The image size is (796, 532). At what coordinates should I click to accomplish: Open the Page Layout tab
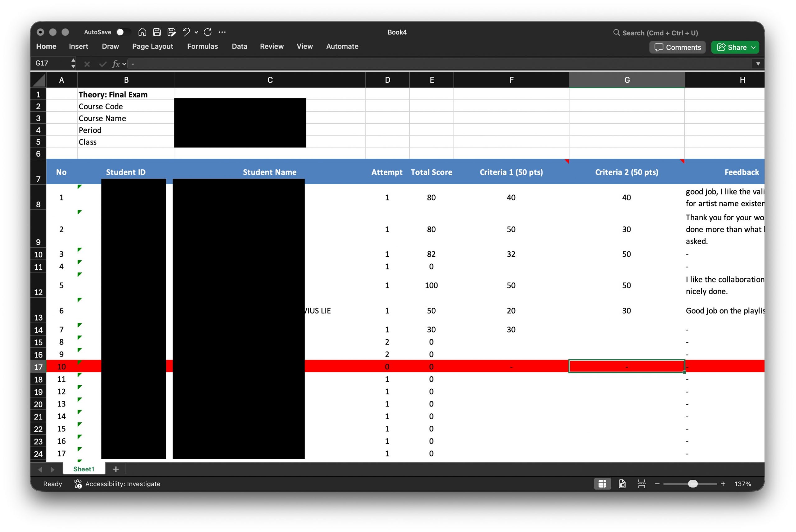coord(152,46)
